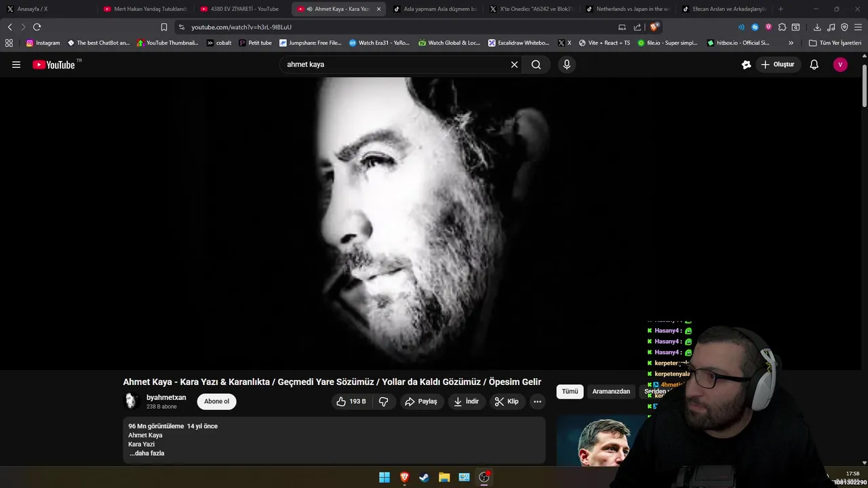Open the account avatar menu
The height and width of the screenshot is (488, 868).
840,64
